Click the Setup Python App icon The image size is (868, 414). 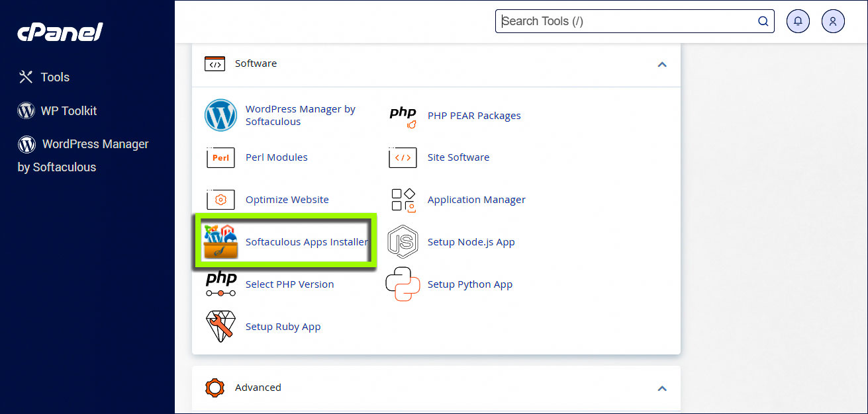403,284
